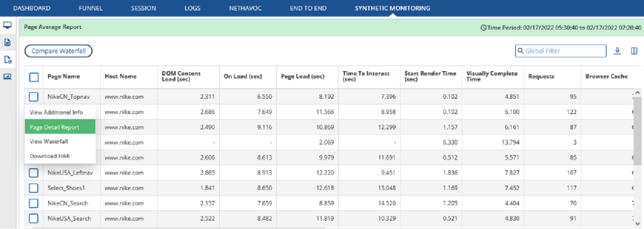Click the monitor icon in left sidebar

(8, 25)
